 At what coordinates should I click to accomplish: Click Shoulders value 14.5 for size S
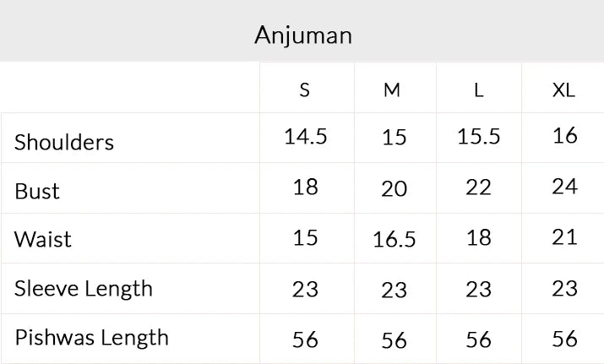coord(305,137)
